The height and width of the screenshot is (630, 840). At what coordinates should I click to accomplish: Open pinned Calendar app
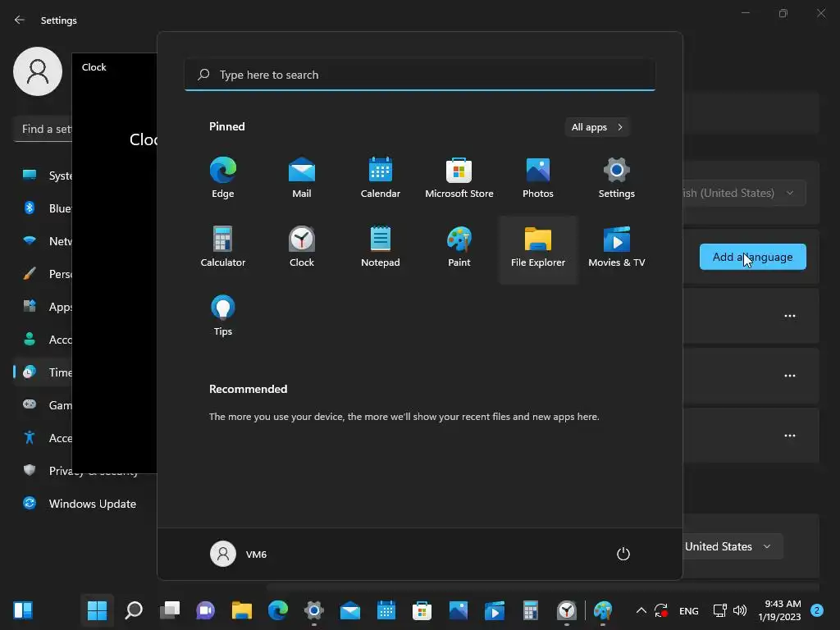click(x=381, y=177)
